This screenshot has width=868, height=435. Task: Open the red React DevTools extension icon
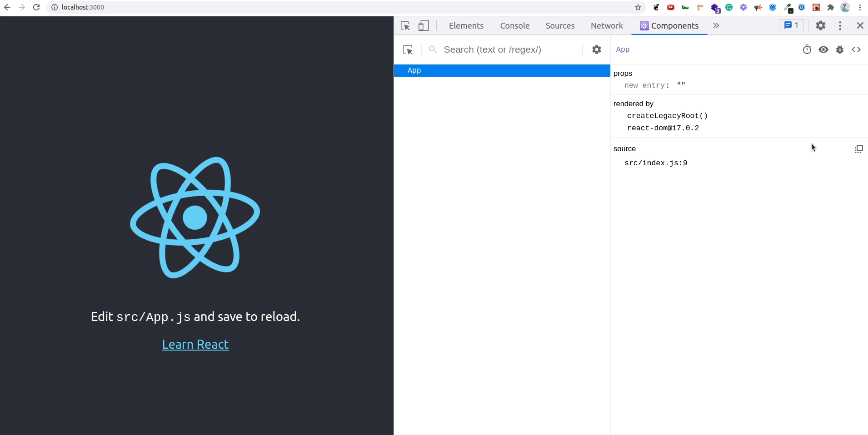817,7
